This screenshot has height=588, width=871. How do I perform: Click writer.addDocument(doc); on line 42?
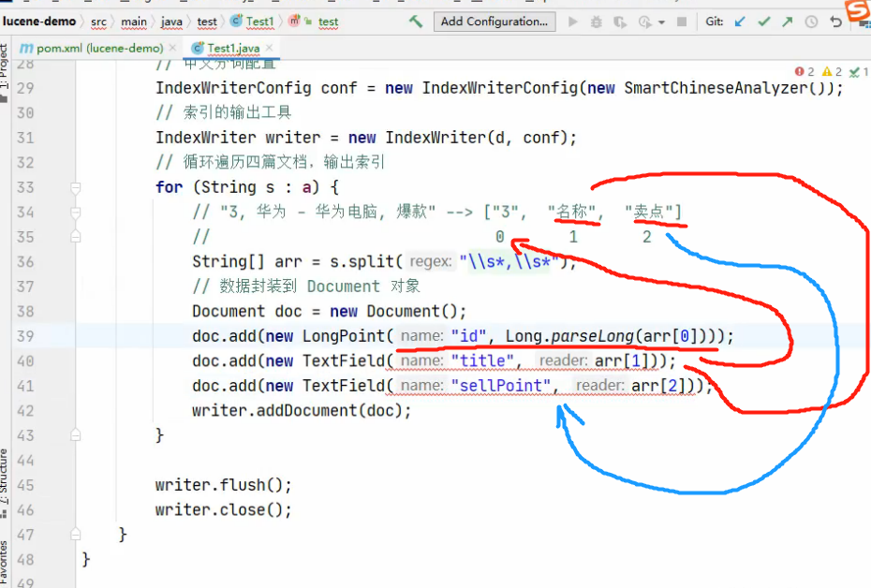(x=302, y=410)
